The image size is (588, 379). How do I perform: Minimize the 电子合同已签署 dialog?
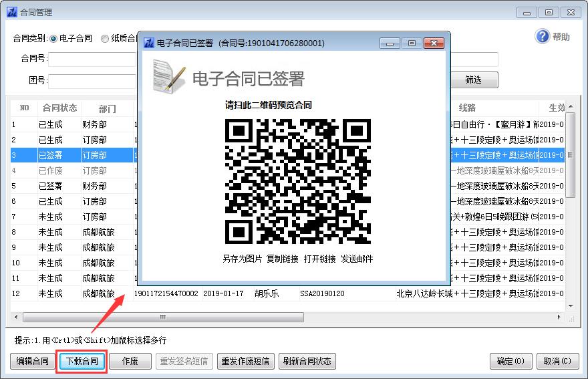390,43
